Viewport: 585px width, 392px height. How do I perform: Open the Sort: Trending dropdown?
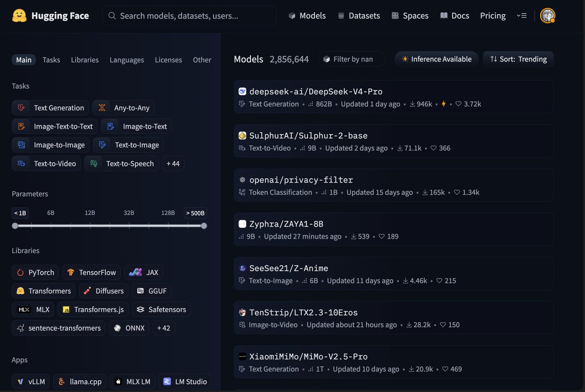pyautogui.click(x=518, y=59)
